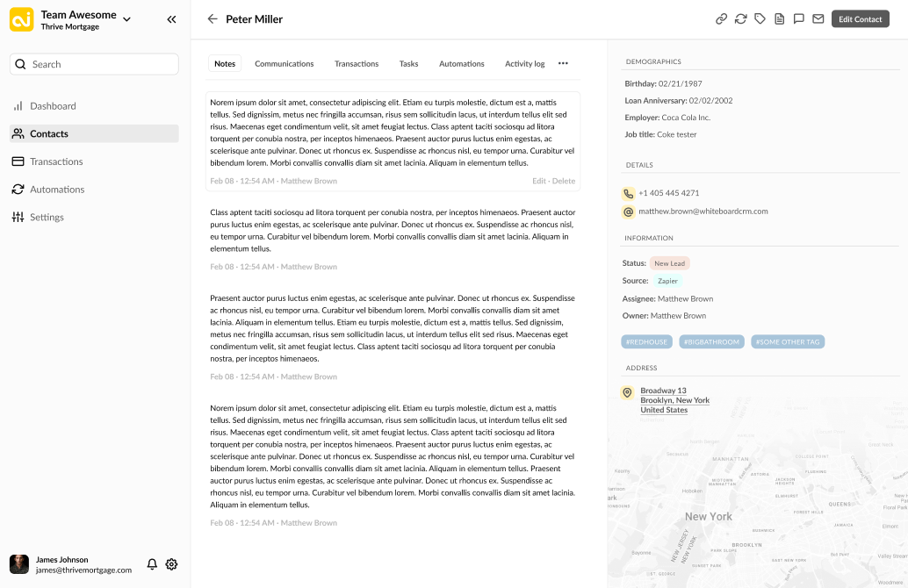This screenshot has height=588, width=908.
Task: Click the Edit Contact button
Action: [x=860, y=19]
